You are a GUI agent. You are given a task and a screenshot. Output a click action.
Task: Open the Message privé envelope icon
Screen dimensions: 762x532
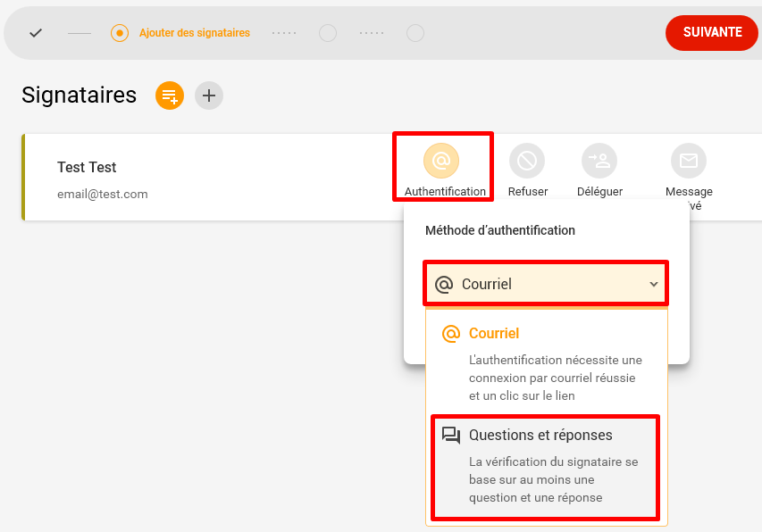tap(689, 160)
